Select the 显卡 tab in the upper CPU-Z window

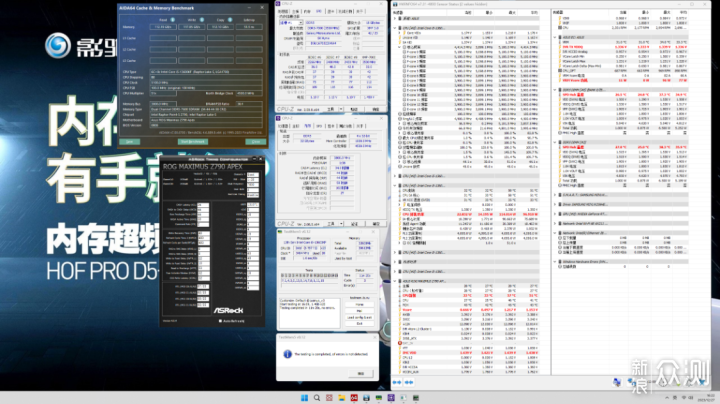330,11
